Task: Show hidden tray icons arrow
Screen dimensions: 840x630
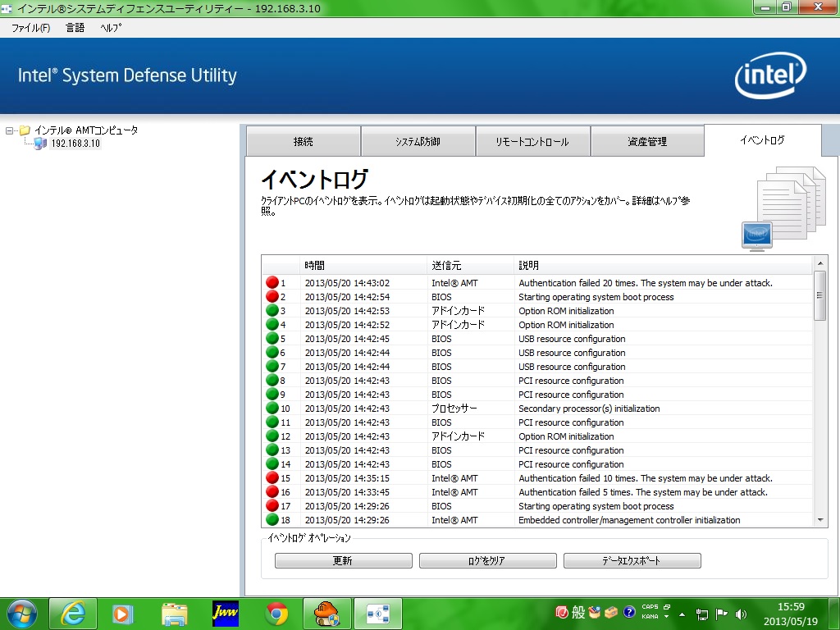Action: (x=682, y=614)
